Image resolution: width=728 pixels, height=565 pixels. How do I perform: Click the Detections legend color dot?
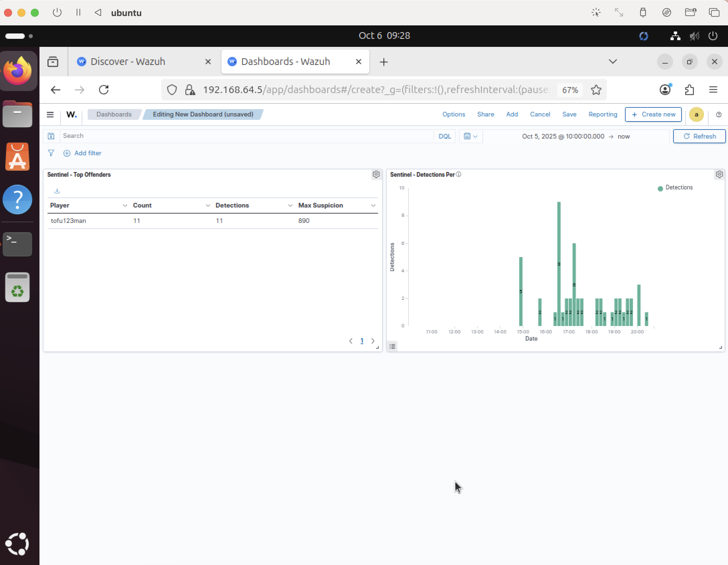pyautogui.click(x=660, y=188)
